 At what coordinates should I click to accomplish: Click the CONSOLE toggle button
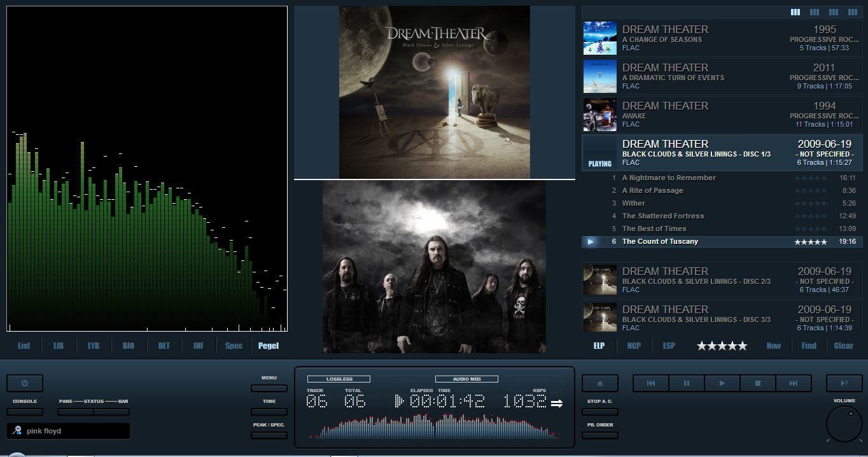pyautogui.click(x=25, y=412)
